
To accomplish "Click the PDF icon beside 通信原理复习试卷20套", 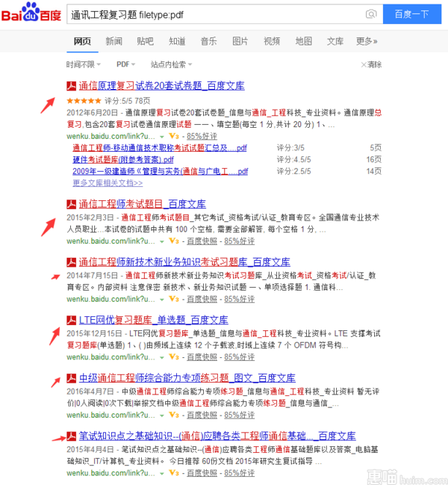I will click(72, 86).
